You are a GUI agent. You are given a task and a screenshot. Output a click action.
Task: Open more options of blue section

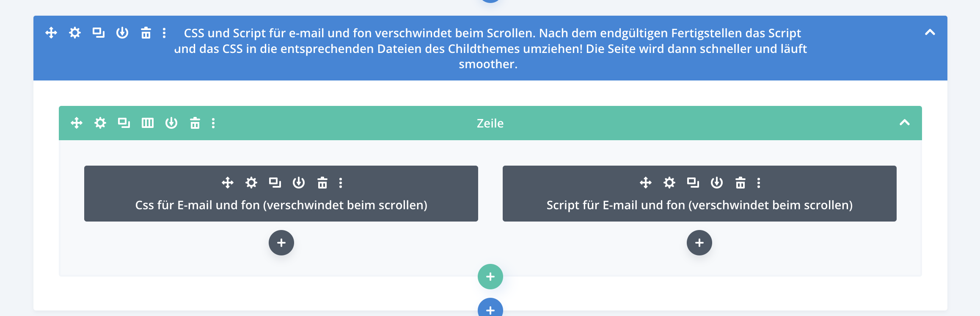164,33
